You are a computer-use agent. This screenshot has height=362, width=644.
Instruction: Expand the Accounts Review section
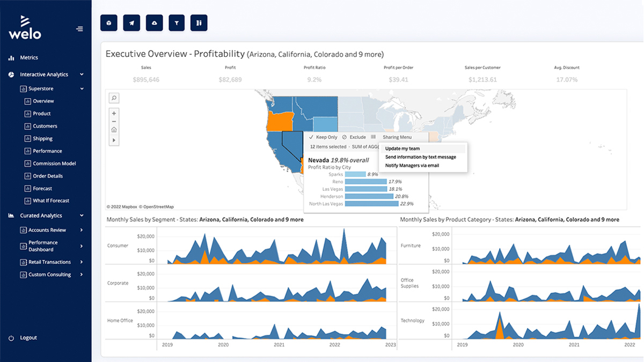point(82,231)
